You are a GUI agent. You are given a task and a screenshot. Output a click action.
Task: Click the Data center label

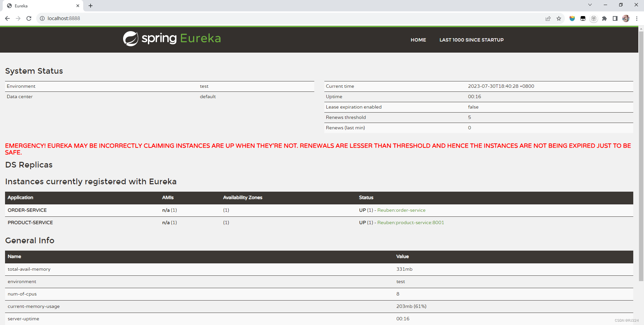pyautogui.click(x=20, y=96)
